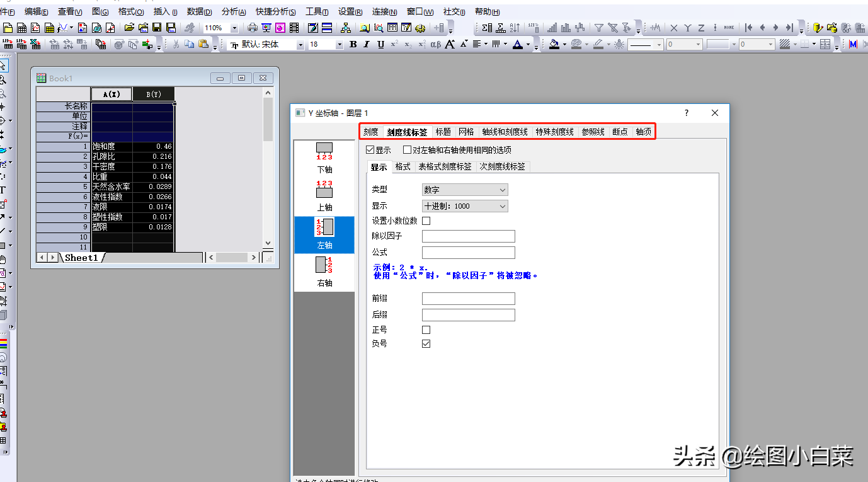The image size is (868, 482).
Task: Select the 左轴 axis in the list
Action: [324, 234]
